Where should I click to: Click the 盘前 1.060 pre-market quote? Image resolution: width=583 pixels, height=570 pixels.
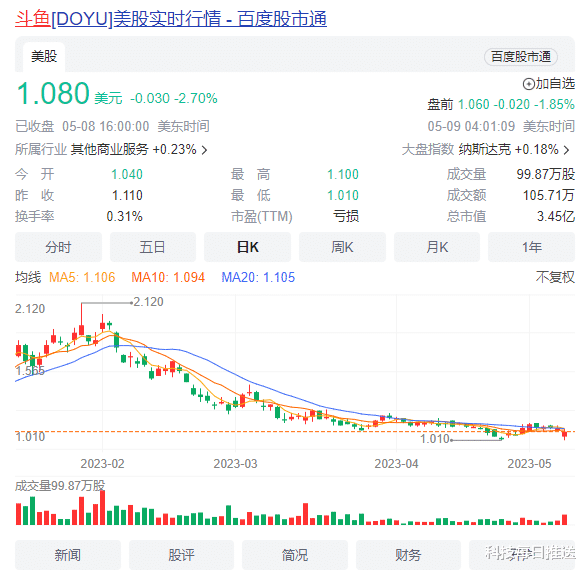point(501,104)
